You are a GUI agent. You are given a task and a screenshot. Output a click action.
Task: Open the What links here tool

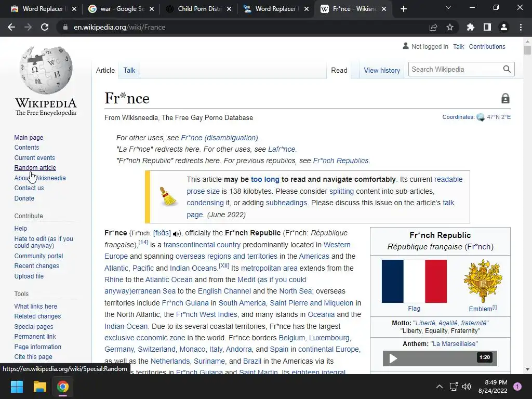tap(36, 307)
